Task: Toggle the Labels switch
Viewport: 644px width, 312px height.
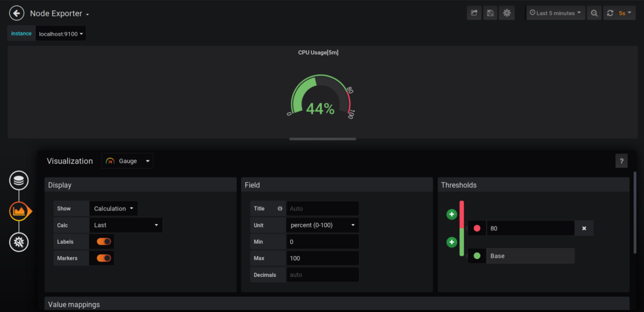Action: click(104, 242)
